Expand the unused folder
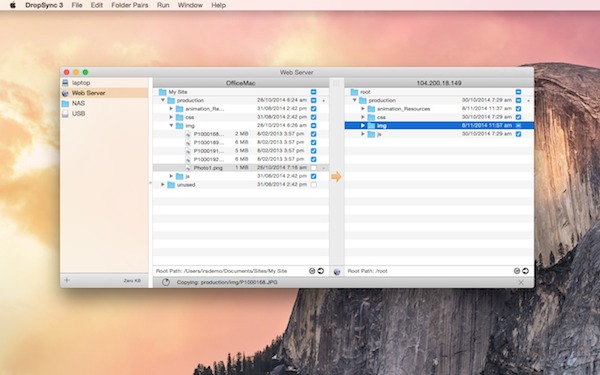Viewport: 600px width, 375px height. click(163, 184)
